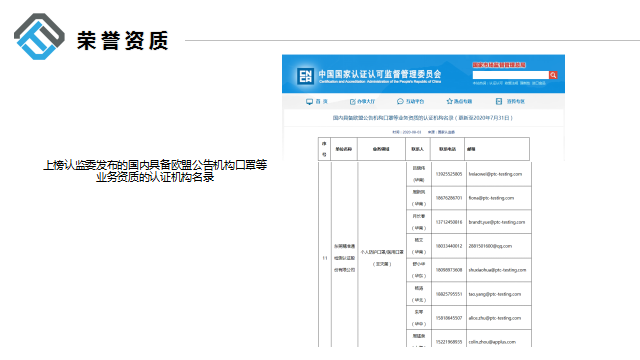Click email fiona@ptc-testing.com
The width and height of the screenshot is (640, 360).
coord(491,198)
